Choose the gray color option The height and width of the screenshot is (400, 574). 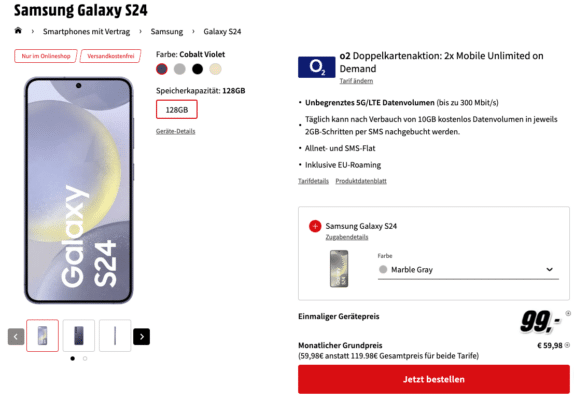[x=179, y=69]
